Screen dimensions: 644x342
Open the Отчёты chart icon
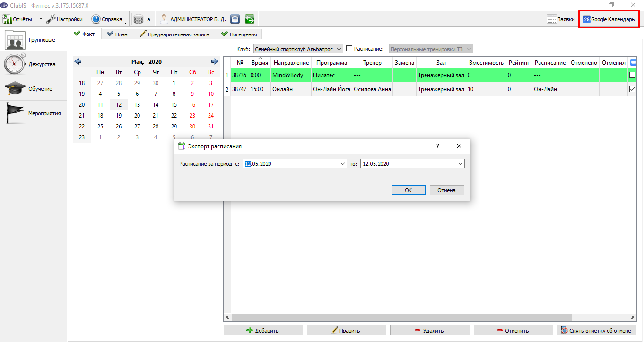(8, 19)
